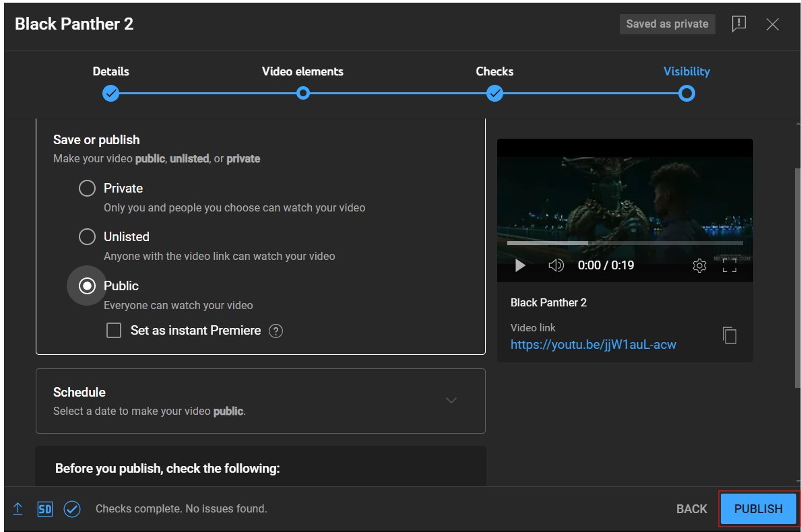The height and width of the screenshot is (532, 801).
Task: Switch to the Video elements step
Action: click(303, 93)
